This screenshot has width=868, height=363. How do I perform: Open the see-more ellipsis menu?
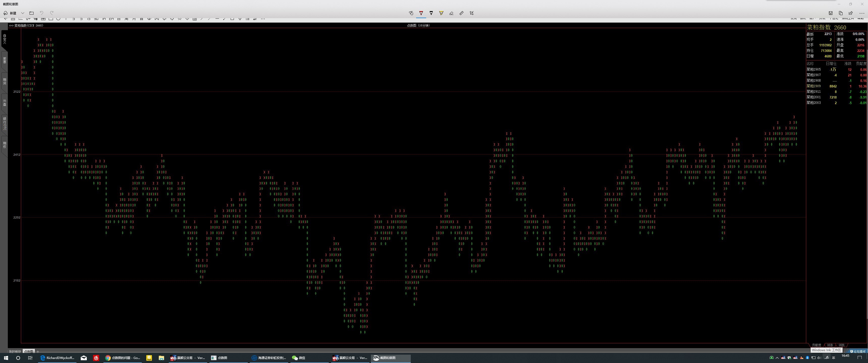[862, 13]
